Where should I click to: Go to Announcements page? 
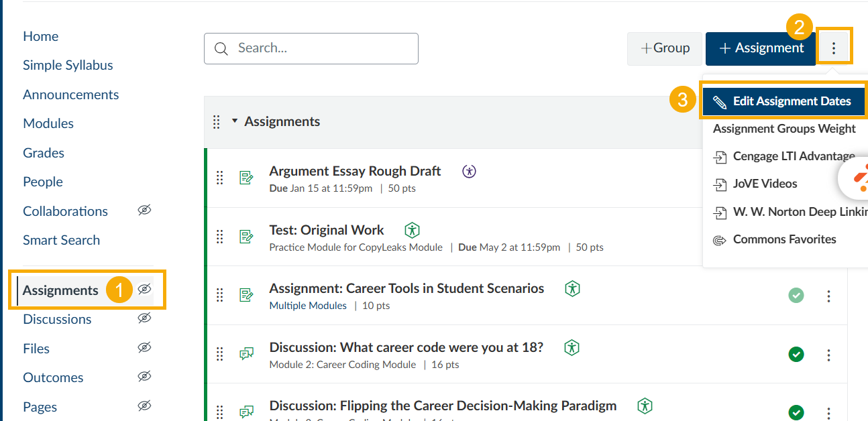point(70,95)
